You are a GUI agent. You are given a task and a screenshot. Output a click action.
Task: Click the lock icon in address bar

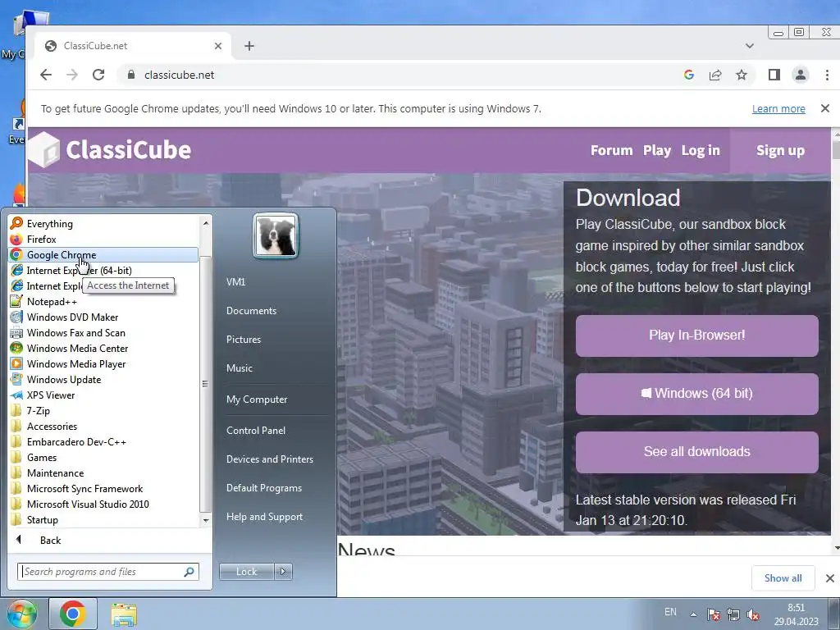pos(131,75)
